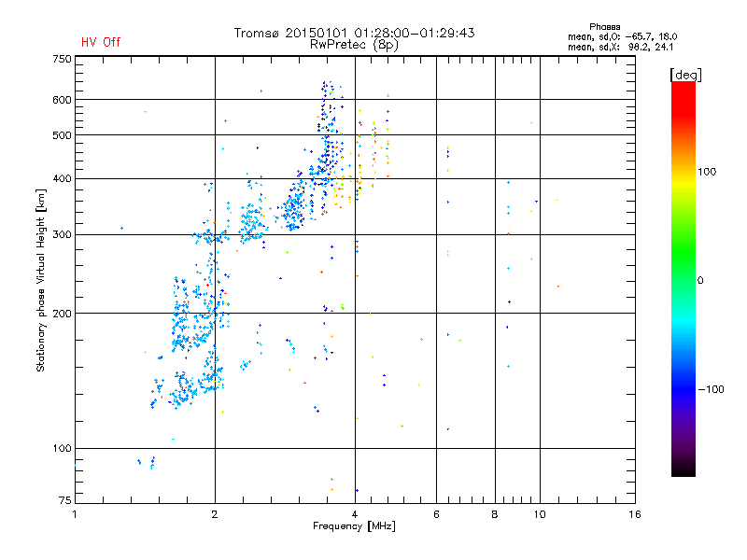Screen dimensions: 747x560
Task: Click the colorbar '-100' tick label
Action: tap(711, 389)
